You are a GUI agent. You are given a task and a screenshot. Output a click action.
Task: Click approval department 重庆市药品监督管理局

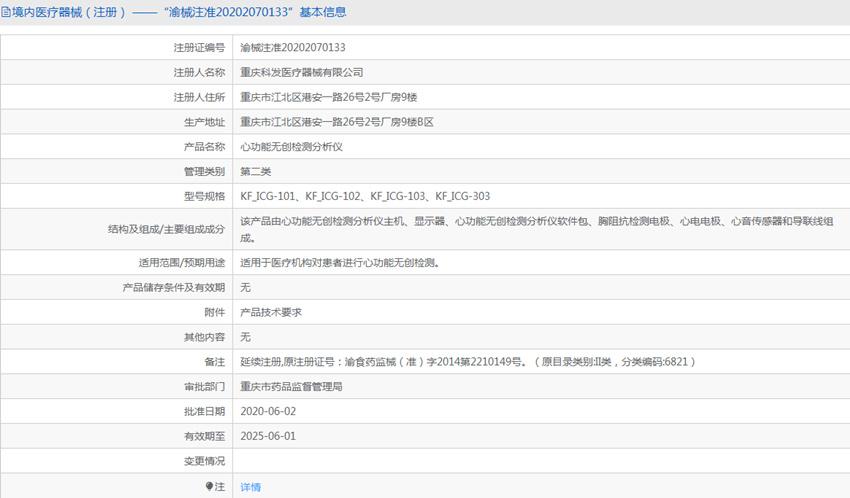pos(291,386)
